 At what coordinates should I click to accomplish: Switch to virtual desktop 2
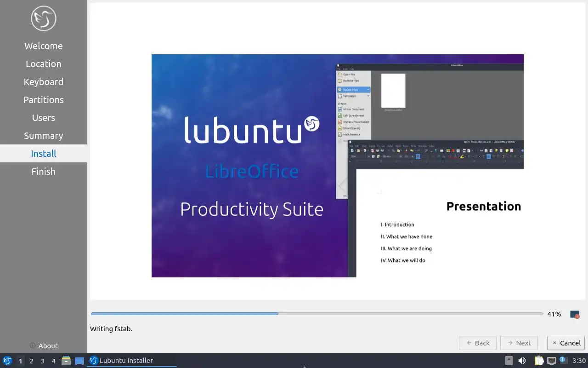click(x=31, y=361)
